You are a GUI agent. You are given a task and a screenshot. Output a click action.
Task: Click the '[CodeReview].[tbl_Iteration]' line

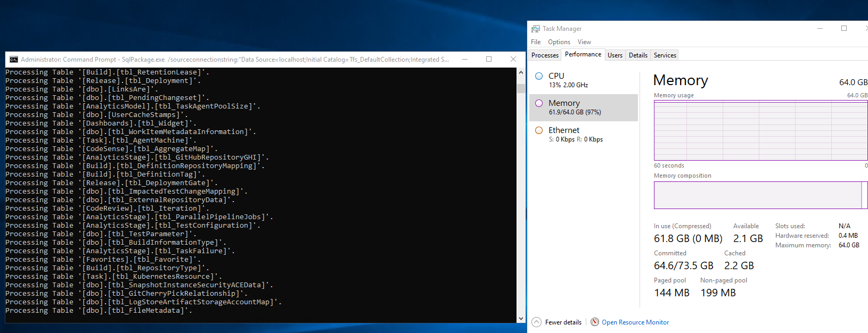click(107, 209)
